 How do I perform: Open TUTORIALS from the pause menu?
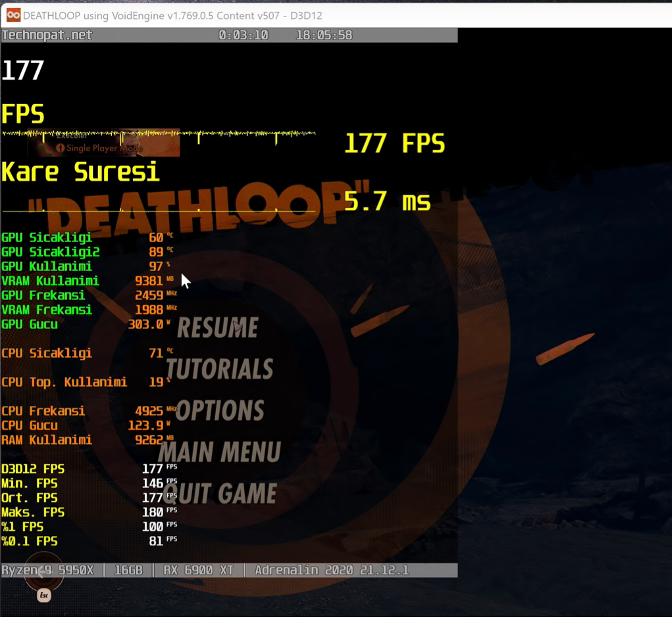tap(220, 369)
